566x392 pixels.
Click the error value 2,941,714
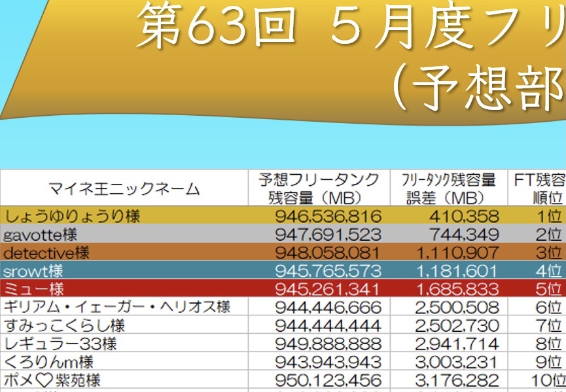click(x=457, y=344)
